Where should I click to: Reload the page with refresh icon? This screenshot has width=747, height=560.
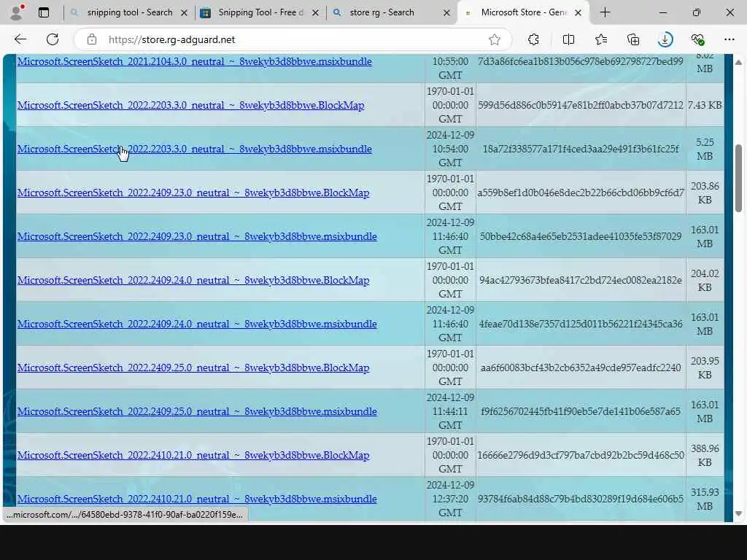pos(53,39)
